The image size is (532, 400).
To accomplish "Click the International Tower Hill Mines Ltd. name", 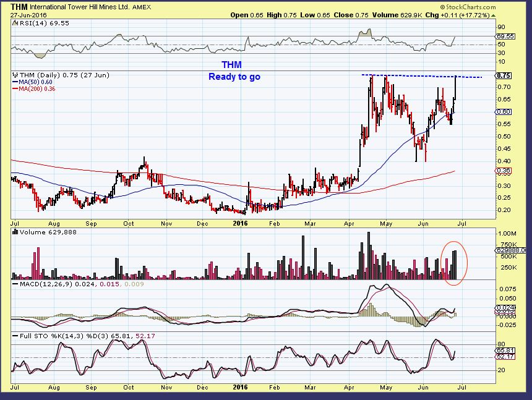I will coord(80,7).
